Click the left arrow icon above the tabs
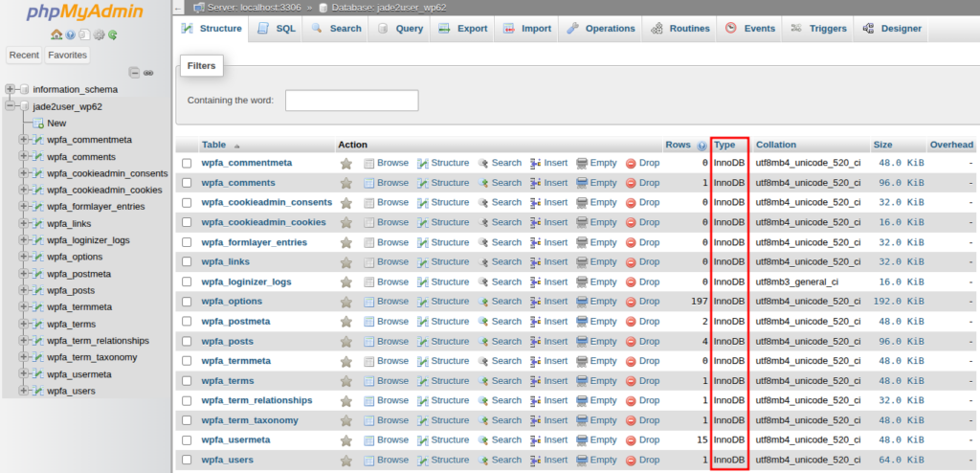 [179, 8]
